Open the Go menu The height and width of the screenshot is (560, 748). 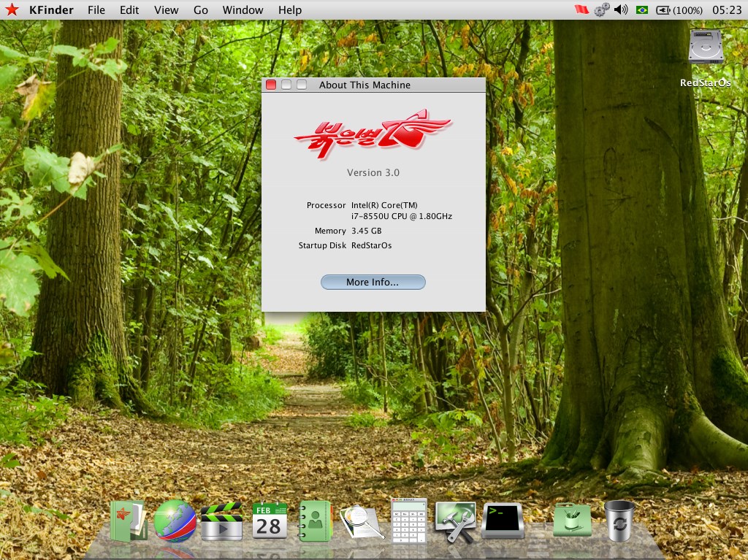(x=201, y=9)
